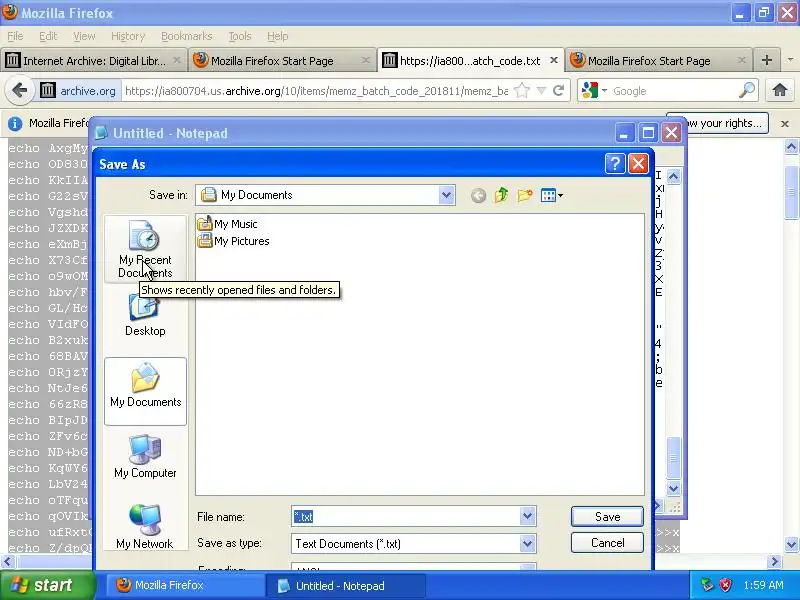Open Firefox Help menu
Screen dimensions: 800x600
(278, 36)
